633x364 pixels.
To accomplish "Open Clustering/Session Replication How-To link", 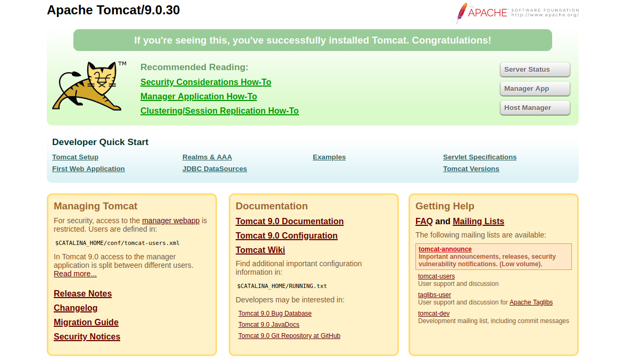I will 220,111.
